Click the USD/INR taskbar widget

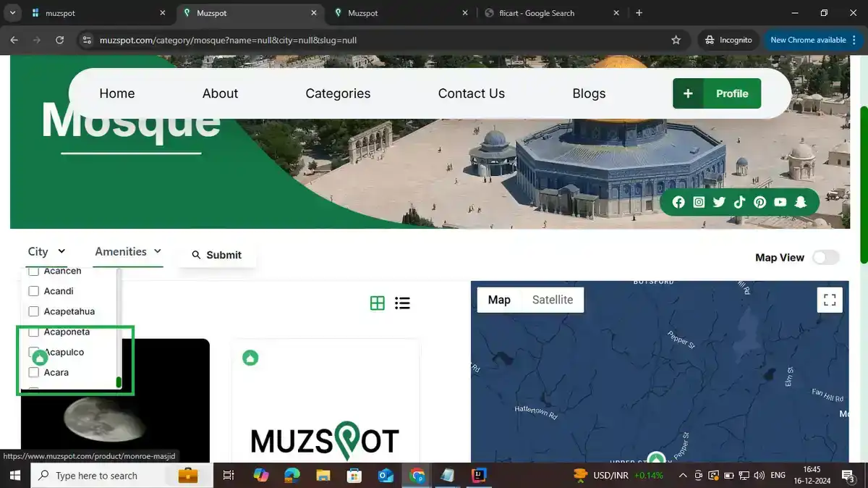click(x=618, y=476)
